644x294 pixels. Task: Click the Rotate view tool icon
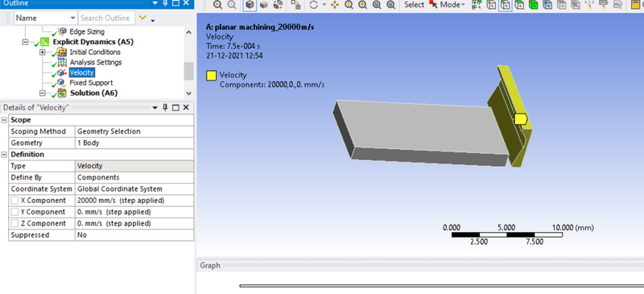[x=313, y=5]
